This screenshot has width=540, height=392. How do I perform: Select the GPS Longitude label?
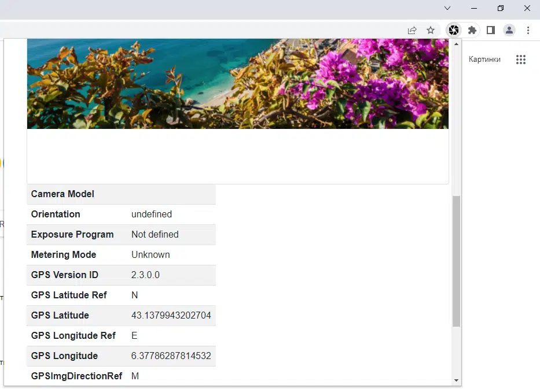[x=64, y=356]
